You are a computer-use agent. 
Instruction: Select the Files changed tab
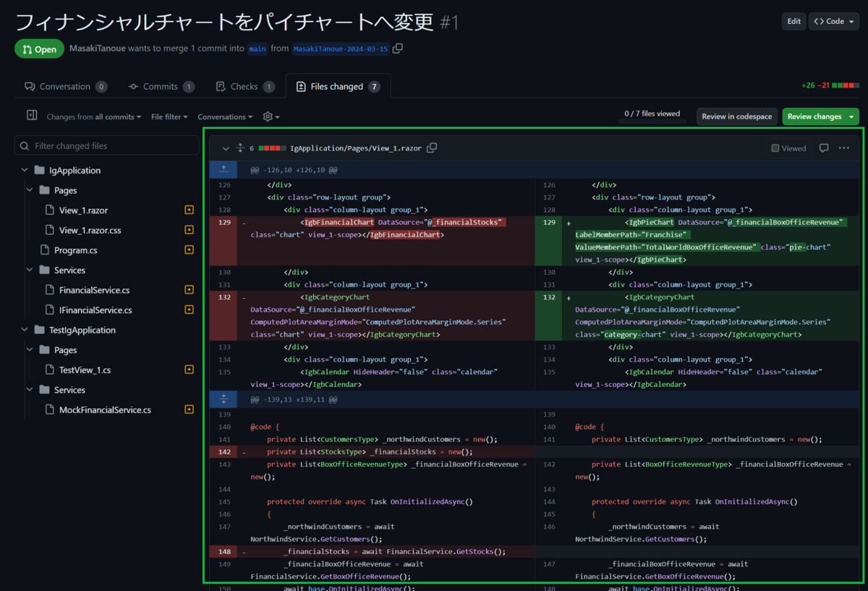[339, 86]
